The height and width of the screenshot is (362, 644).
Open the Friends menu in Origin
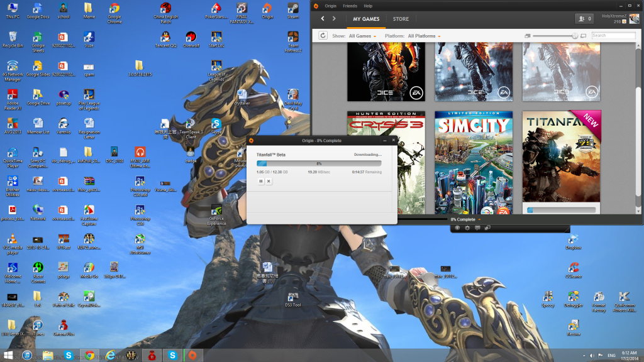348,6
